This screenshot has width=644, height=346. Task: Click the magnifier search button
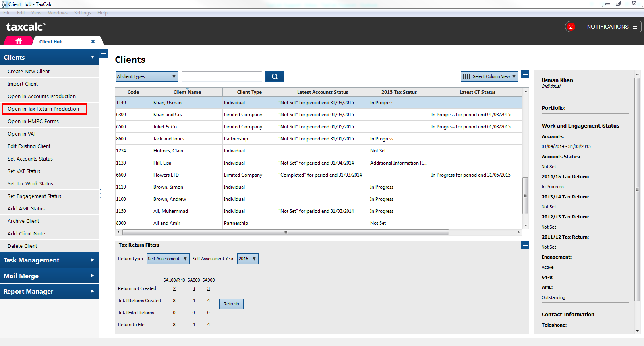tap(275, 76)
